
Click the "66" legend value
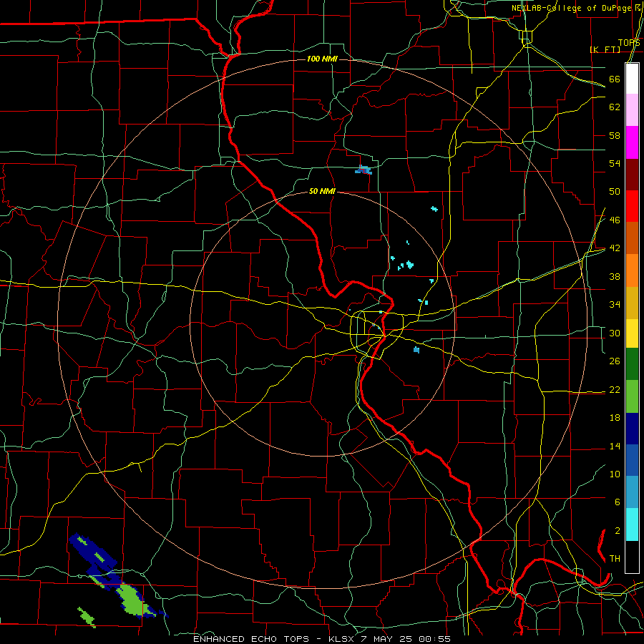click(615, 79)
